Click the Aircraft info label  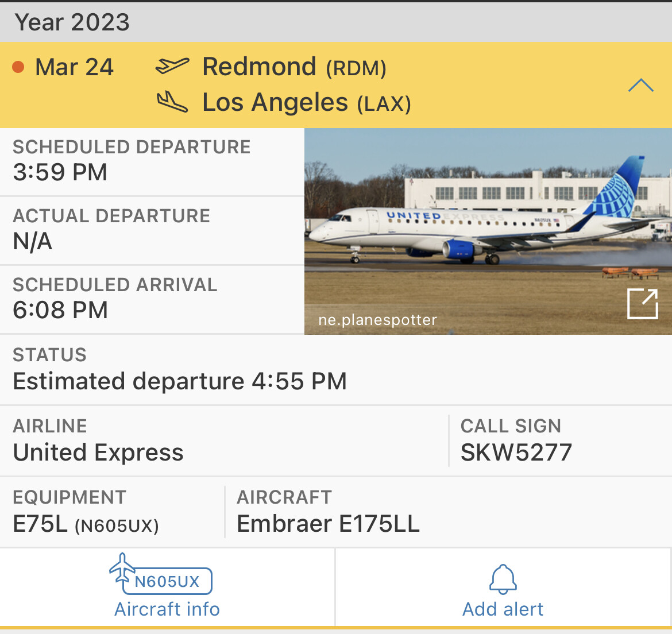pyautogui.click(x=167, y=609)
